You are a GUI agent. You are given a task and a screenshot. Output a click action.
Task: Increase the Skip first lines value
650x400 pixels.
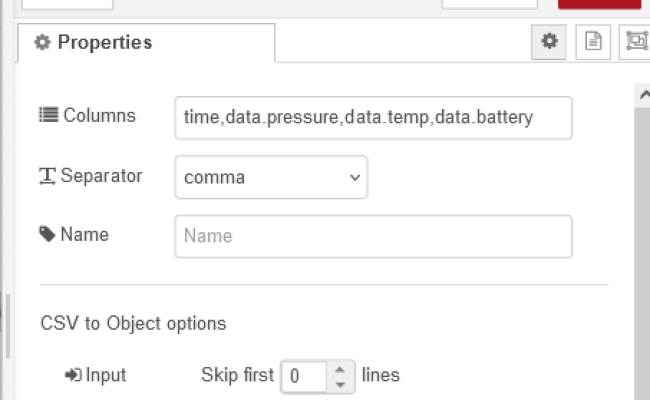[x=341, y=369]
